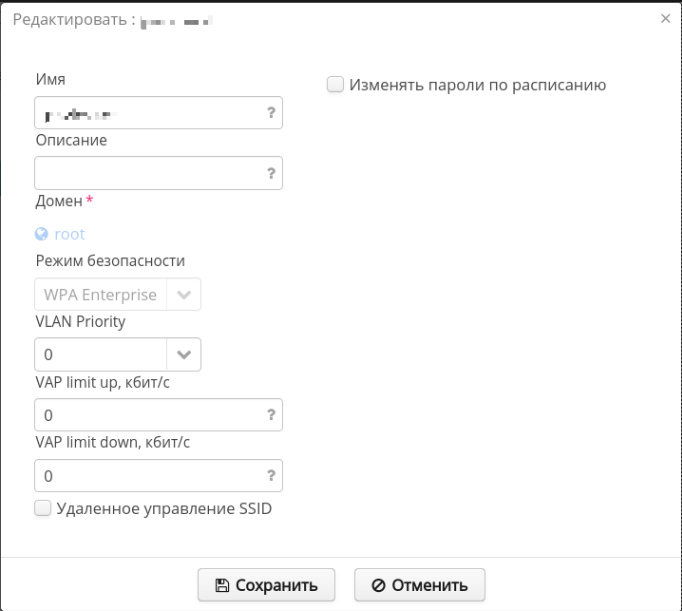This screenshot has height=611, width=682.
Task: Click the cancel circle icon on Отменить
Action: click(378, 585)
